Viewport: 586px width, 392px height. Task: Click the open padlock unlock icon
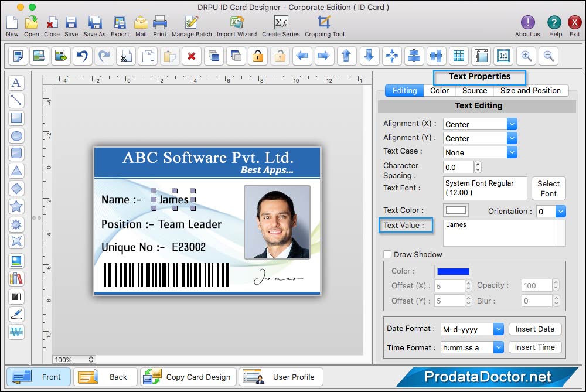(x=280, y=56)
